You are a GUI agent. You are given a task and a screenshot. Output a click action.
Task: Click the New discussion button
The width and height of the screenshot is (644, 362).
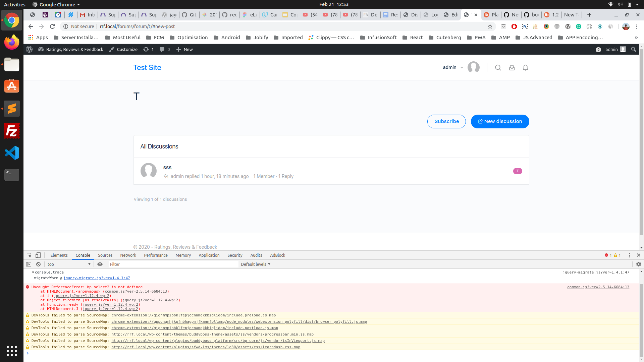(x=500, y=121)
